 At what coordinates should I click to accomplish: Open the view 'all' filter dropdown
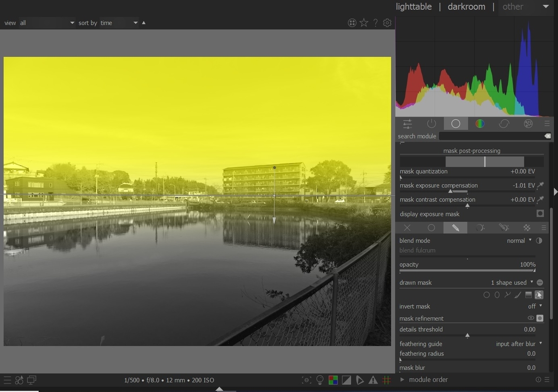46,23
